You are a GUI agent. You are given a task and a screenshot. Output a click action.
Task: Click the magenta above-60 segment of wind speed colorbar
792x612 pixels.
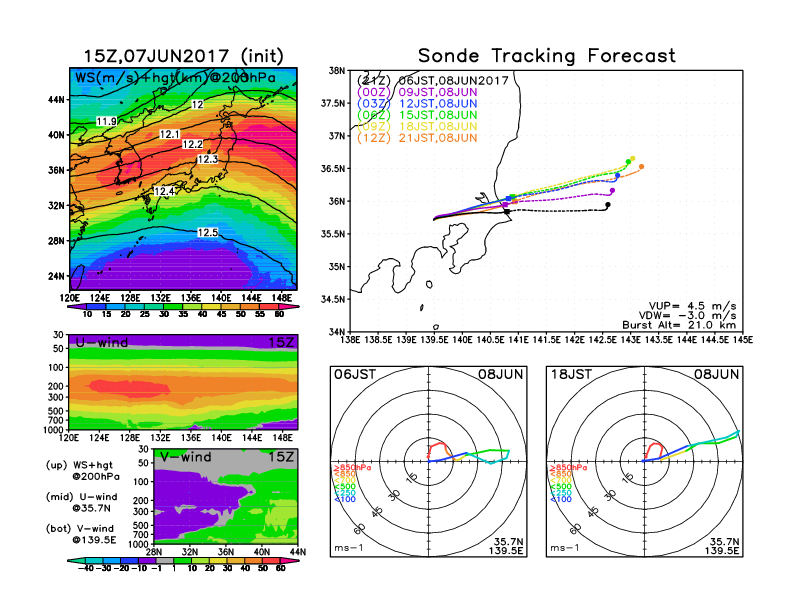289,307
